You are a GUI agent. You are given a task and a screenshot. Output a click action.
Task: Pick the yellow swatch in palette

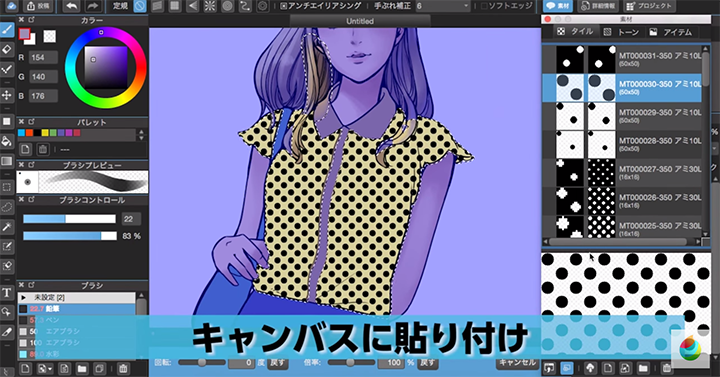[x=45, y=133]
